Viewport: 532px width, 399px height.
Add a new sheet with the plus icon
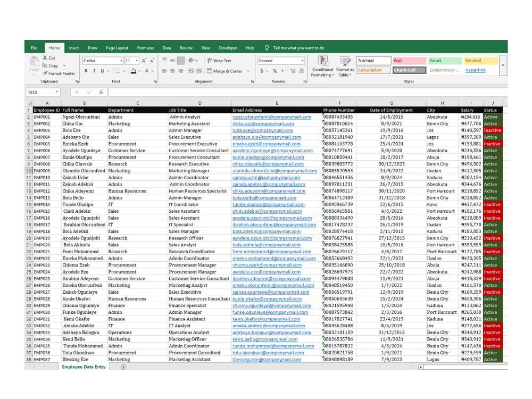(123, 367)
